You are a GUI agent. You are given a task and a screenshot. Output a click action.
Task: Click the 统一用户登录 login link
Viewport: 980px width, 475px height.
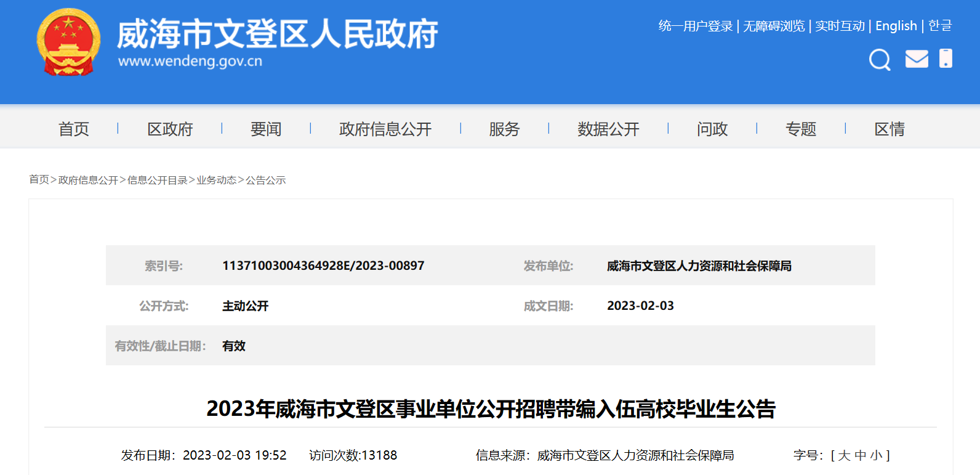tap(696, 26)
